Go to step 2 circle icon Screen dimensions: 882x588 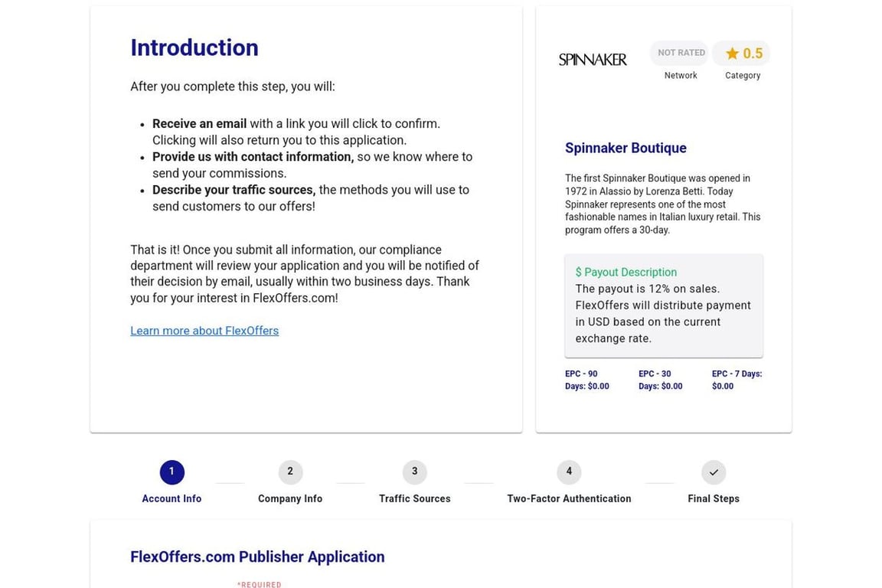(290, 472)
